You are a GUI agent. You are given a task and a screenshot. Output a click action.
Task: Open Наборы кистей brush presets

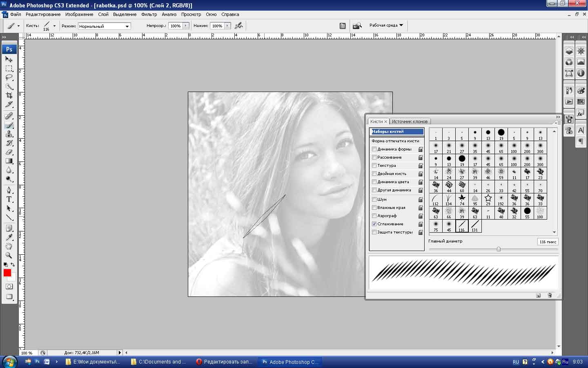[397, 132]
